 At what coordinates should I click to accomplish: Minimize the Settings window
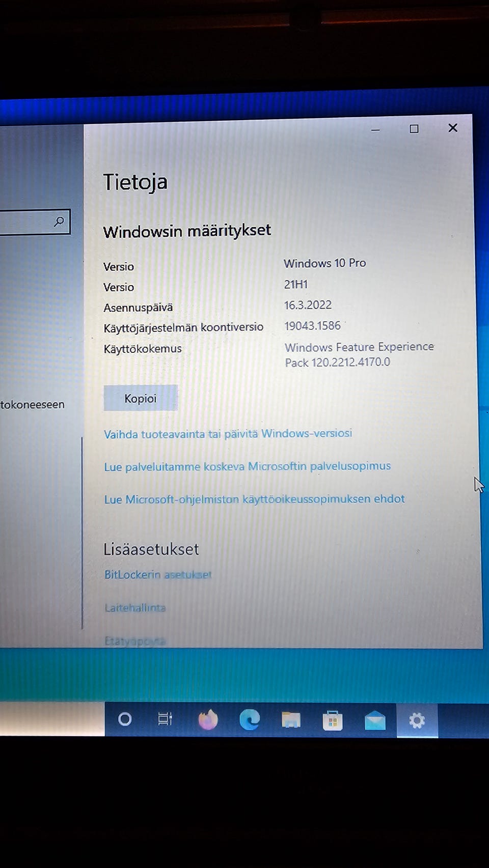click(x=375, y=129)
